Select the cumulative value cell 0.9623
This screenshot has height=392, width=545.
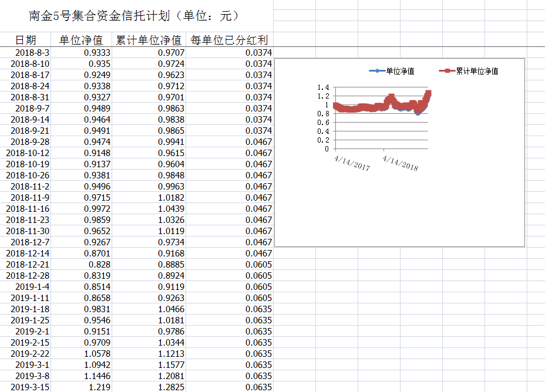149,75
